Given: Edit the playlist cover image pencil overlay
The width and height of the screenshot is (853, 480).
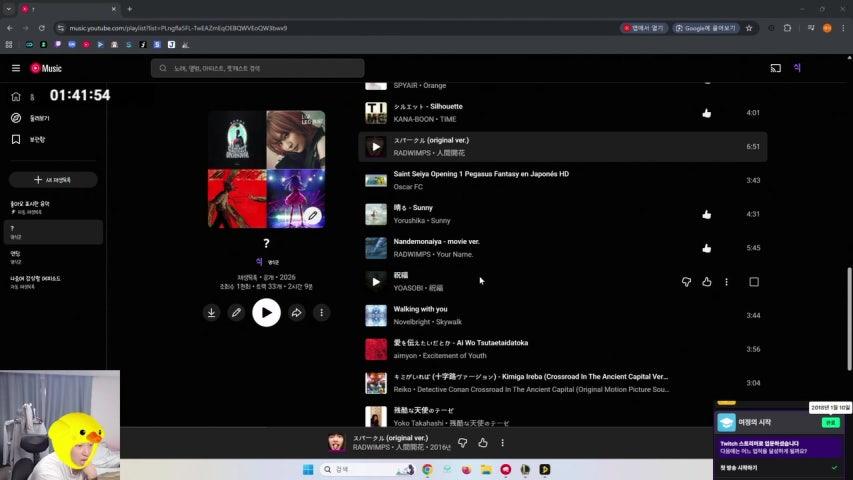Looking at the screenshot, I should point(313,215).
